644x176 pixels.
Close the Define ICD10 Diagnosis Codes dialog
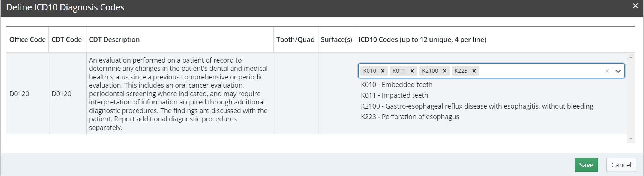pos(635,6)
